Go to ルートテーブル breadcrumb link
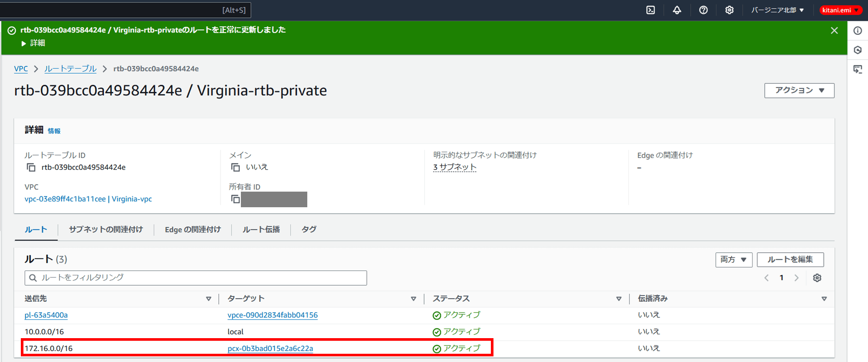 (x=70, y=68)
